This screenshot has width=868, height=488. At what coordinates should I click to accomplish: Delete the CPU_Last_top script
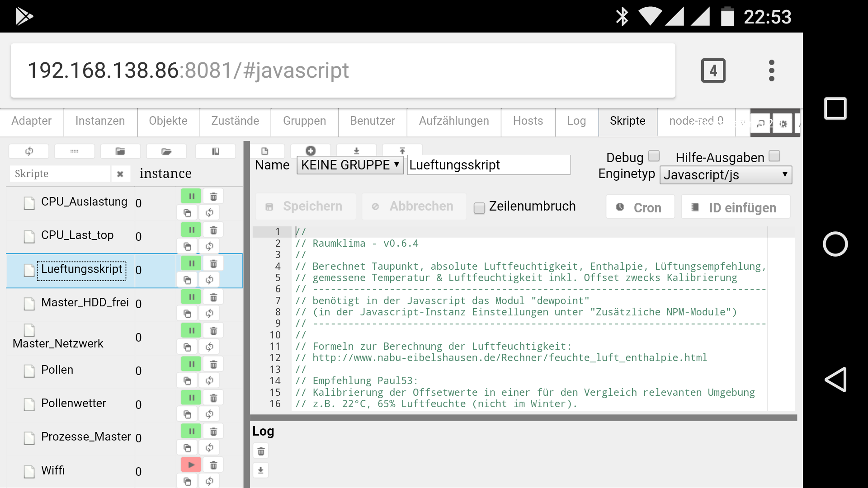pos(213,230)
